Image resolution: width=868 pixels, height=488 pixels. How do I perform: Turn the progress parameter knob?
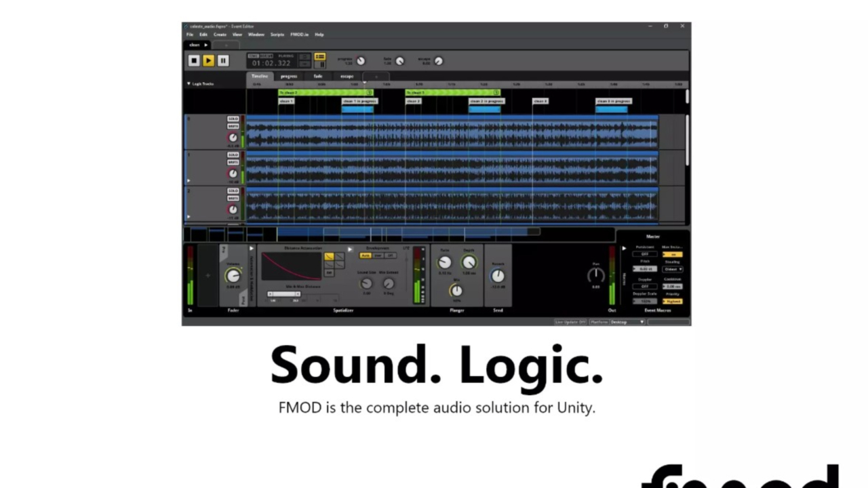361,61
